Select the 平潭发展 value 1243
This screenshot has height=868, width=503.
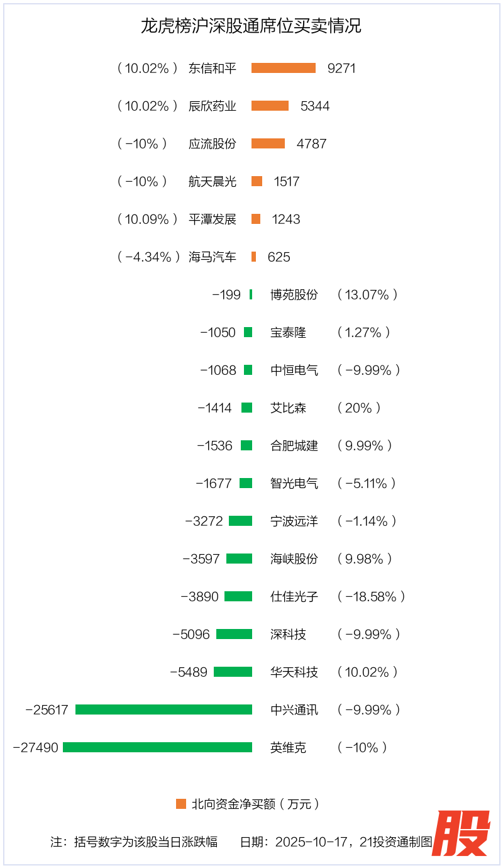tap(286, 219)
